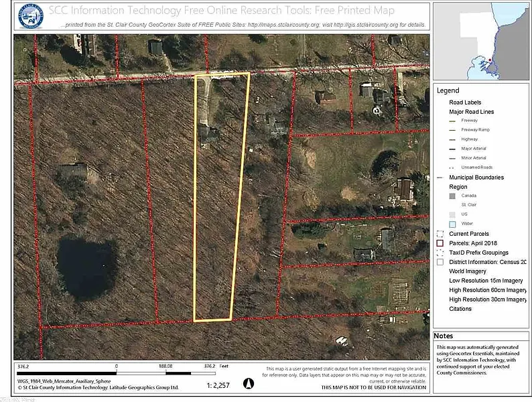Click the 'Canada' legend label

[x=469, y=196]
